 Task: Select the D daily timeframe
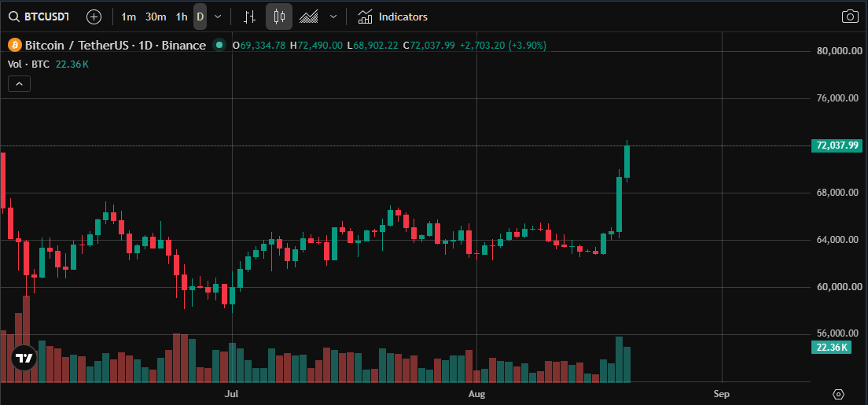point(200,17)
